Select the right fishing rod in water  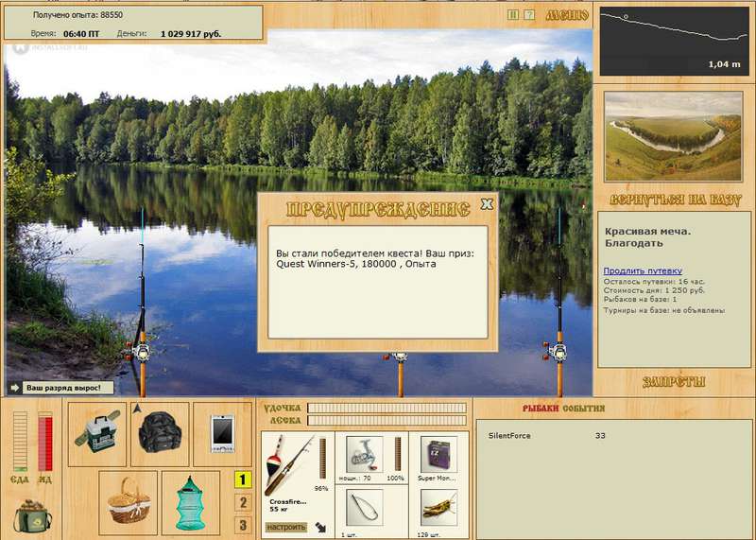559,304
